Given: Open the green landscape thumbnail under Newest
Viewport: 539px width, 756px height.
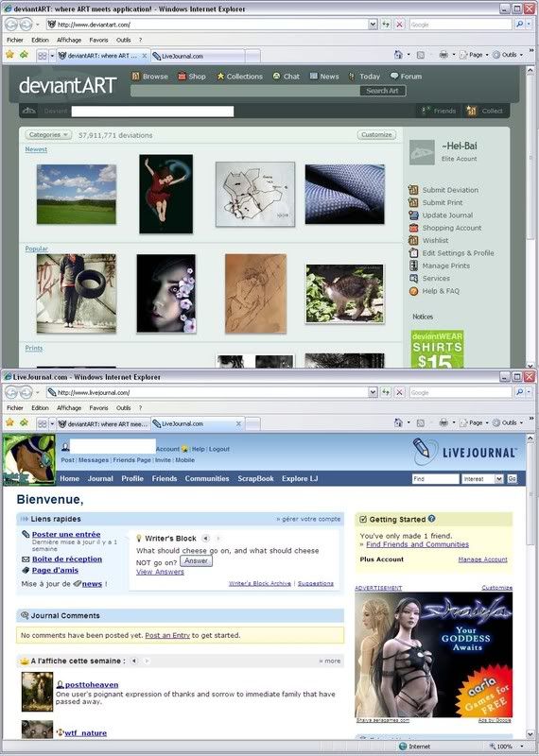Looking at the screenshot, I should coord(77,195).
